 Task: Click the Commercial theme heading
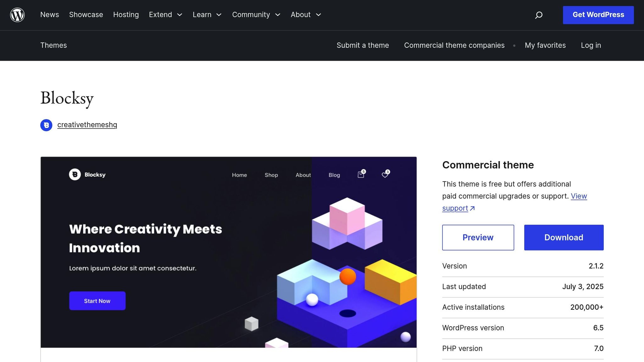[x=488, y=165]
